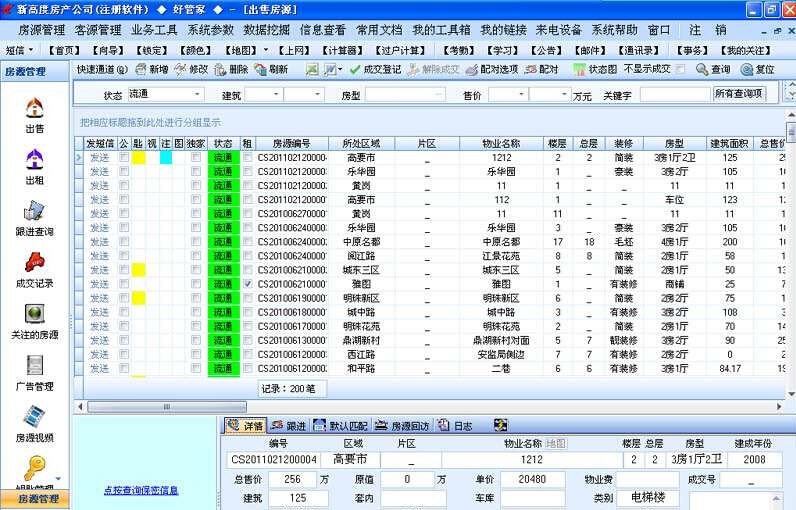
Task: Check the 公 checkbox in the 明珠花苑 row
Action: 123,326
